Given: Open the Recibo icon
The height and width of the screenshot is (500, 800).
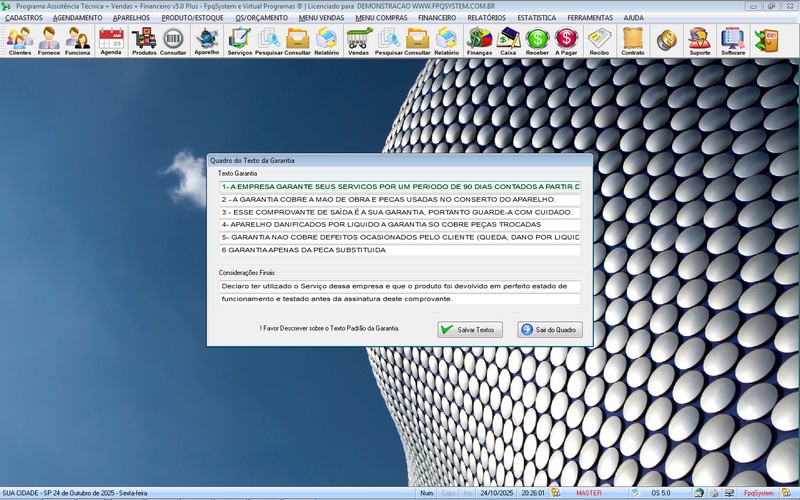Looking at the screenshot, I should tap(599, 41).
